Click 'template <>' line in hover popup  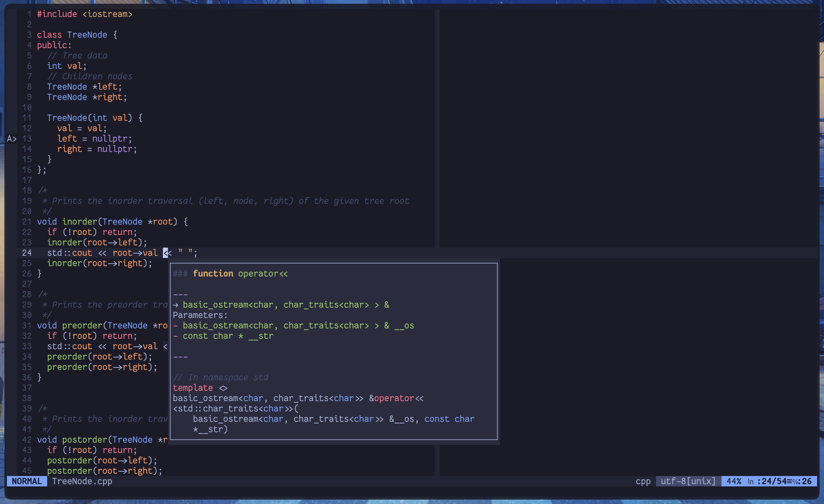tap(200, 388)
